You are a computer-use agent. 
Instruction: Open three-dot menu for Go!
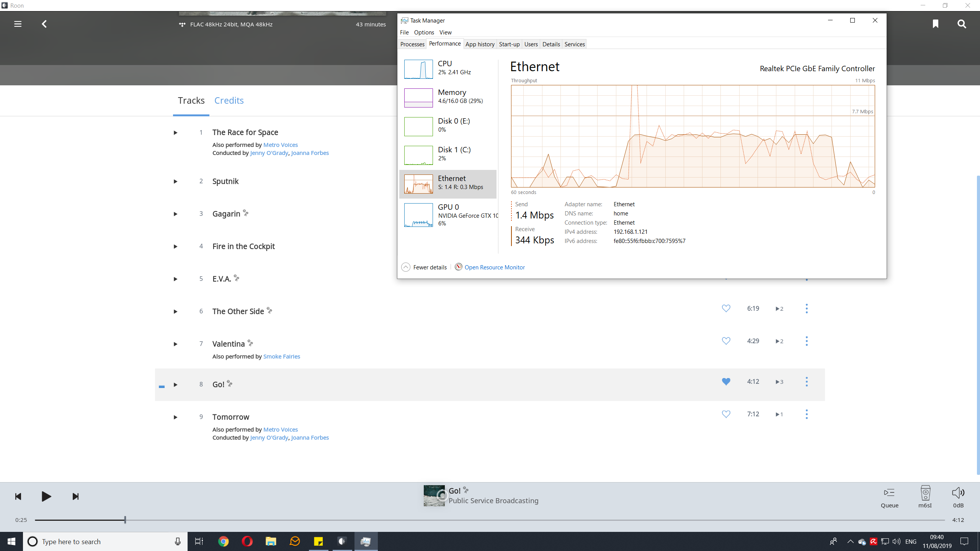point(807,381)
